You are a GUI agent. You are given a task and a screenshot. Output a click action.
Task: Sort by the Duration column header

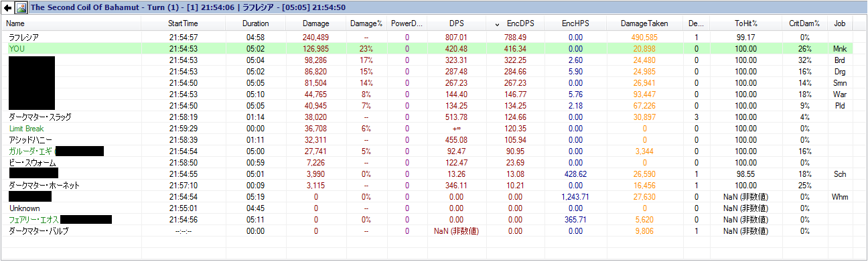click(x=256, y=24)
